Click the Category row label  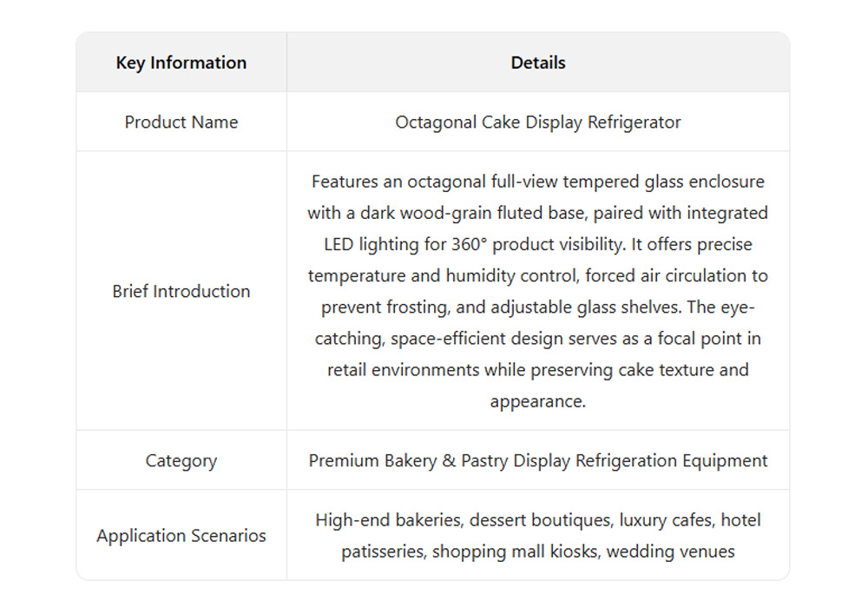[181, 460]
